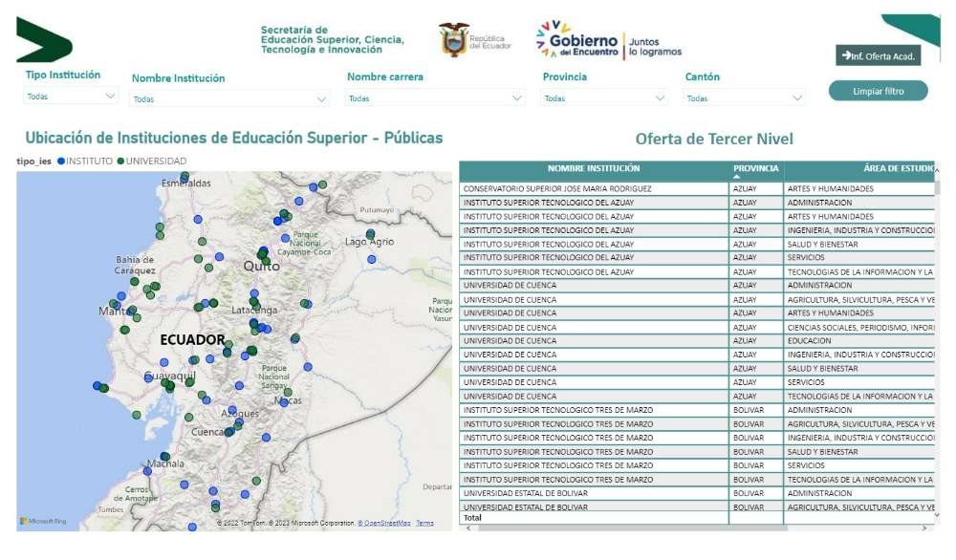Viewport: 956px width, 560px height.
Task: Click the República del Ecuador coat of arms
Action: click(x=453, y=40)
